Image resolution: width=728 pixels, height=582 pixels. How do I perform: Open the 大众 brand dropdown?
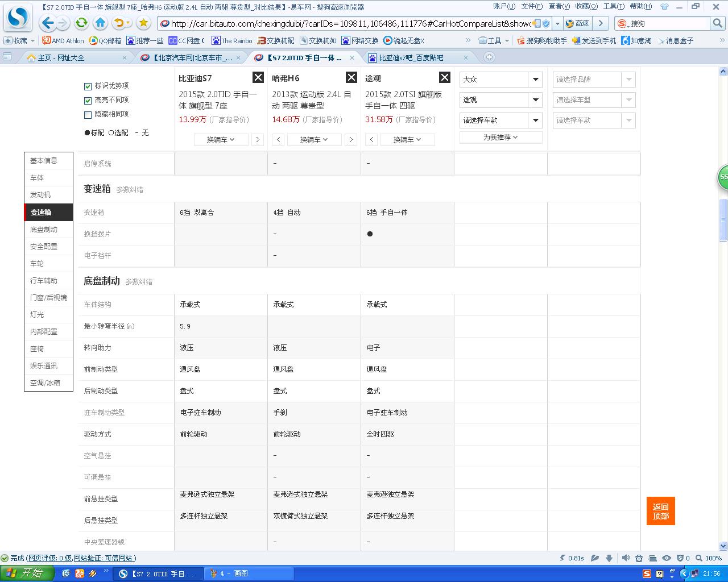tap(500, 80)
